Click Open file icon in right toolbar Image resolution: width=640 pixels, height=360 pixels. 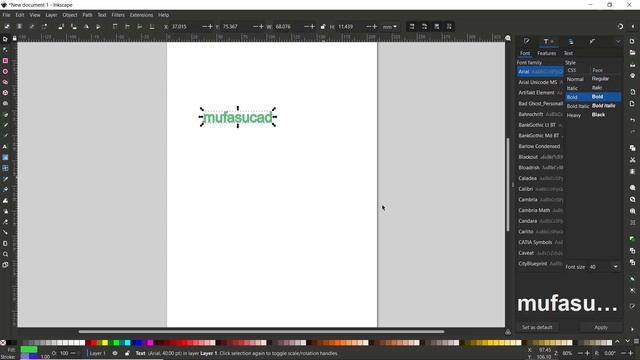[632, 52]
